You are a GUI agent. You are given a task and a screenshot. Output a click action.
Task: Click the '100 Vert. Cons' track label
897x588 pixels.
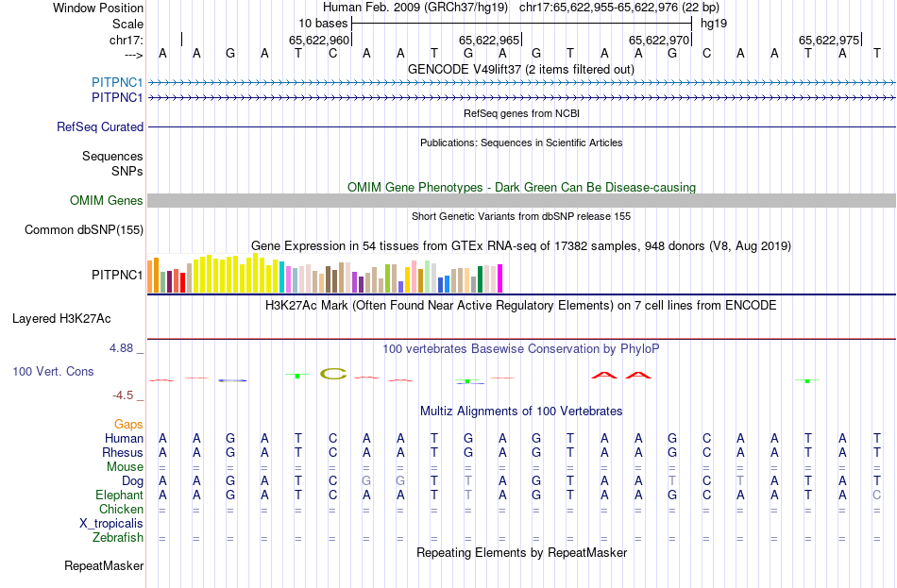[53, 372]
